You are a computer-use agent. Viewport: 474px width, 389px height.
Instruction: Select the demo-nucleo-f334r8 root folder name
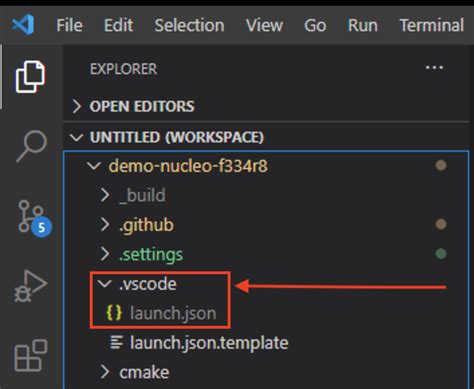click(188, 166)
